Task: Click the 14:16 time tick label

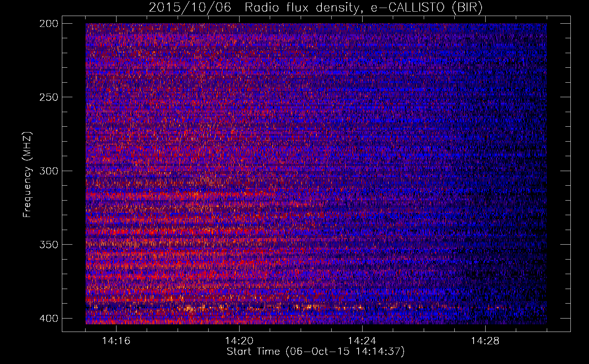Action: 116,341
